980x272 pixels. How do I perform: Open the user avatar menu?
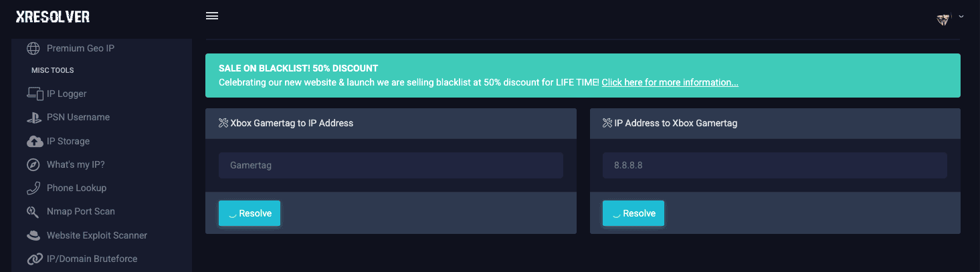click(944, 19)
